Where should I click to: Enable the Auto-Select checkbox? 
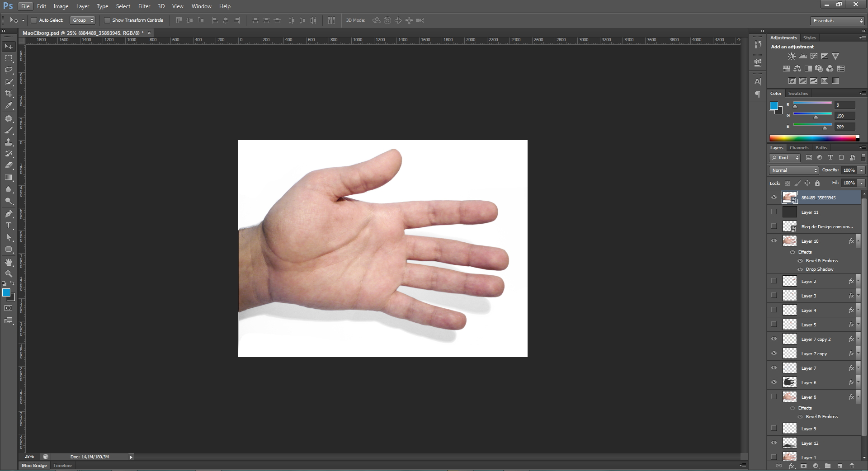point(34,20)
